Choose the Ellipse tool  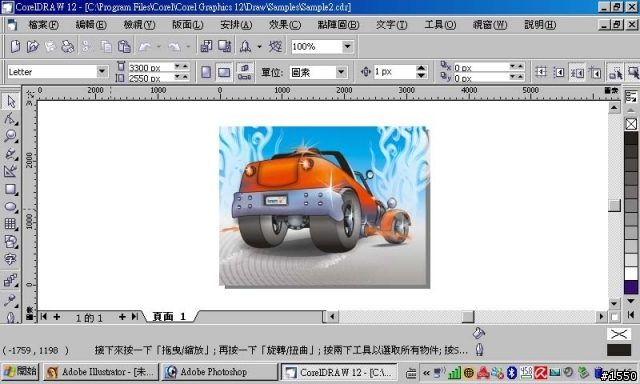(10, 206)
